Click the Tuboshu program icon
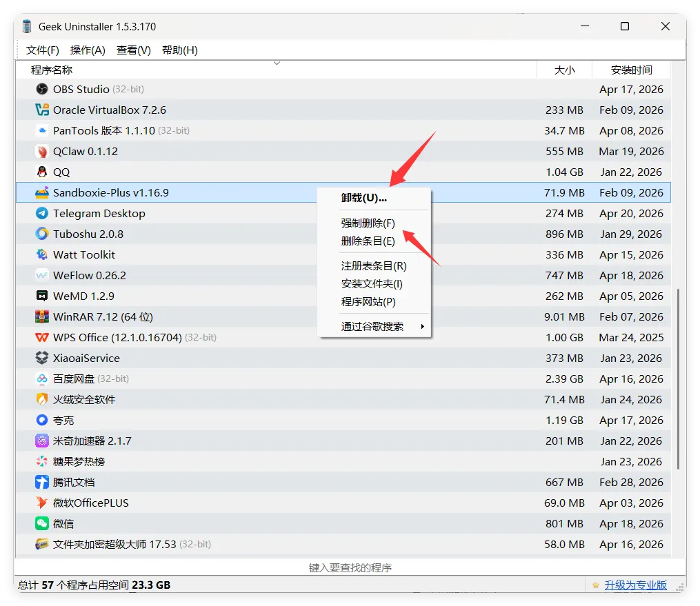 pyautogui.click(x=42, y=234)
